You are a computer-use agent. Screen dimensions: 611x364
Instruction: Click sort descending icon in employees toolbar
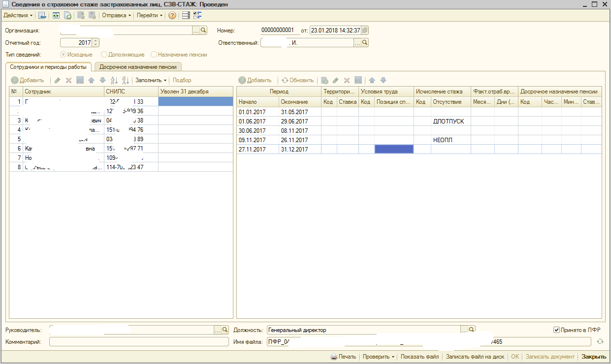coord(125,80)
